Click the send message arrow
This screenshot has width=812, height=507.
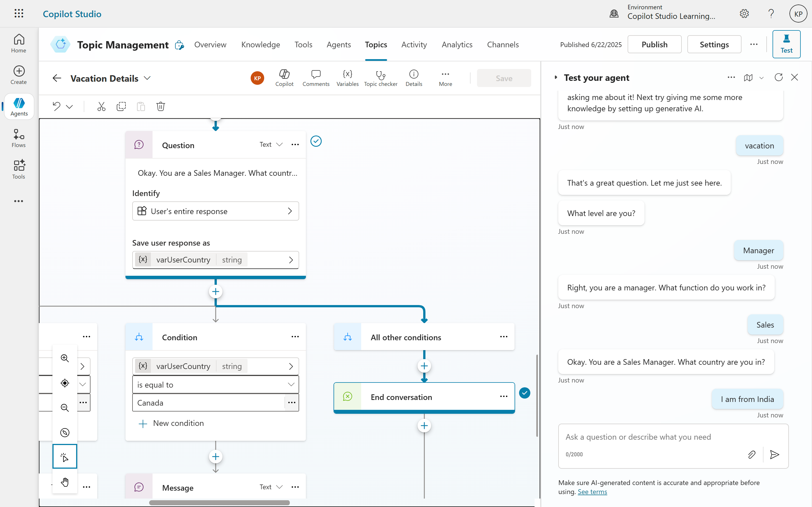tap(775, 454)
